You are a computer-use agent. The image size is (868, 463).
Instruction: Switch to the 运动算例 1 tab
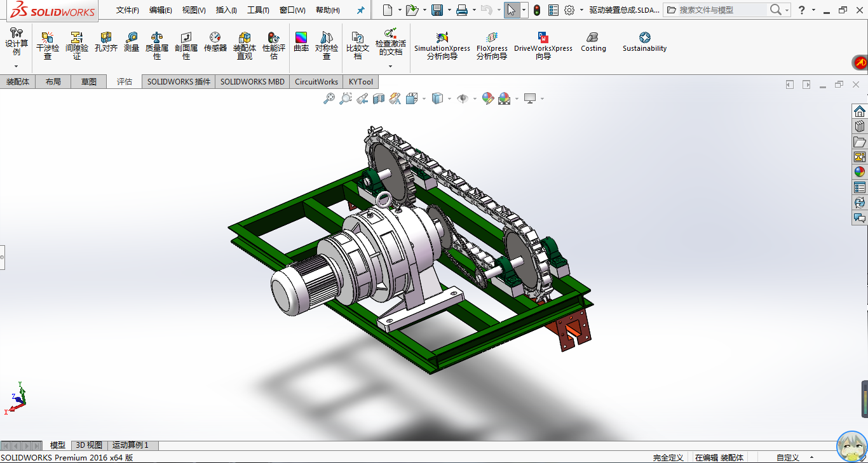coord(131,445)
